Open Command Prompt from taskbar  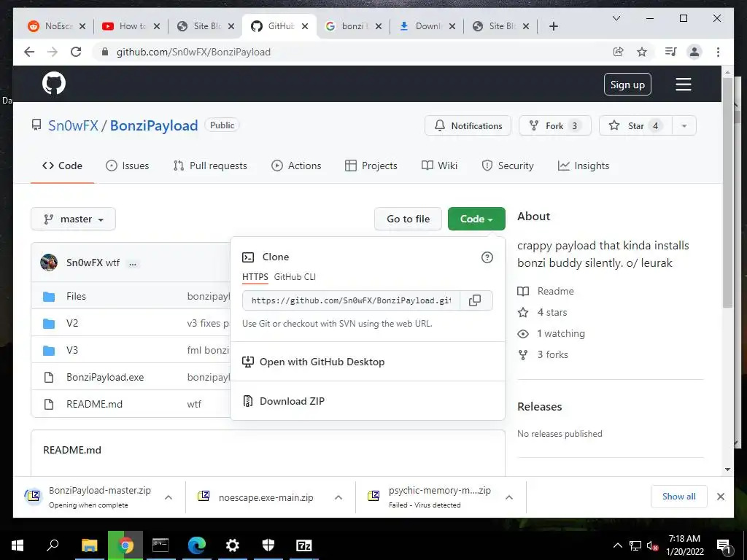[x=160, y=545]
